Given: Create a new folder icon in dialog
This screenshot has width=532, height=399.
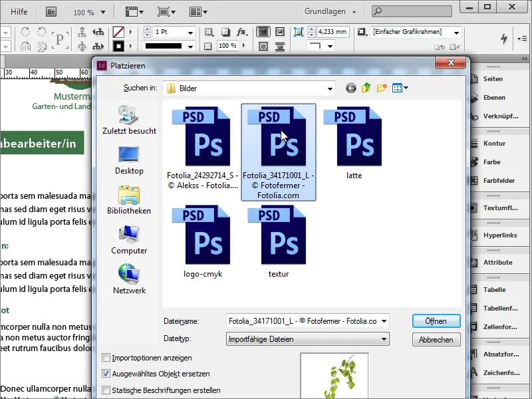Looking at the screenshot, I should click(382, 88).
